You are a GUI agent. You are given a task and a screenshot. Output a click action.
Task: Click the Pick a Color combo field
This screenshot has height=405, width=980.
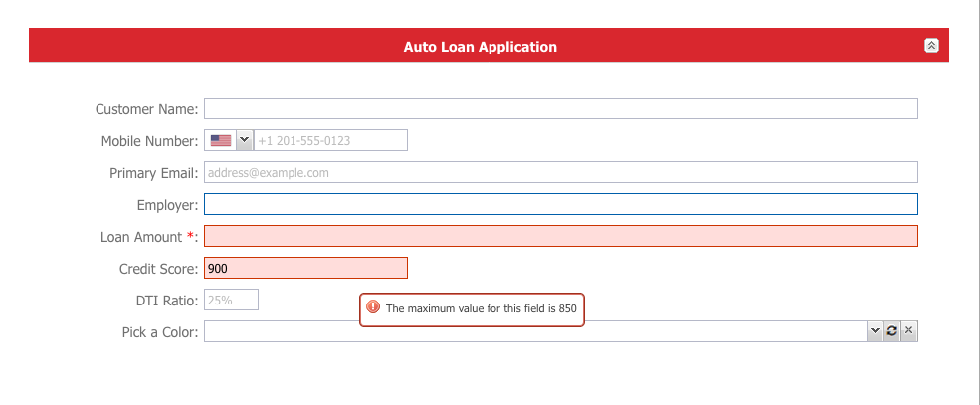pos(535,331)
